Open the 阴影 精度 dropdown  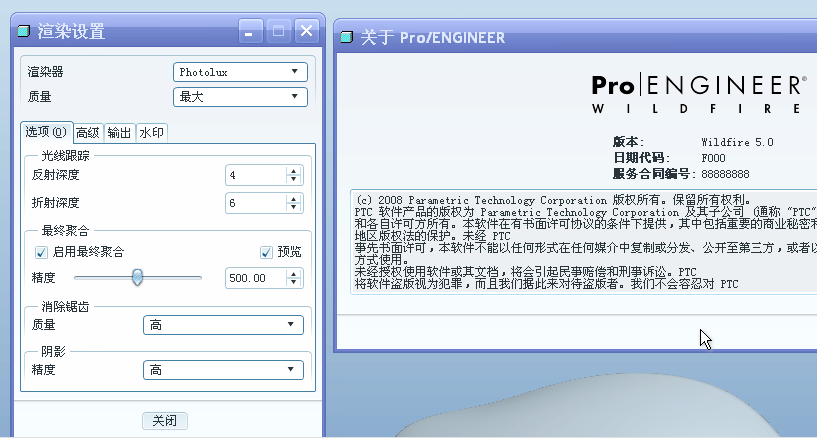click(x=223, y=370)
